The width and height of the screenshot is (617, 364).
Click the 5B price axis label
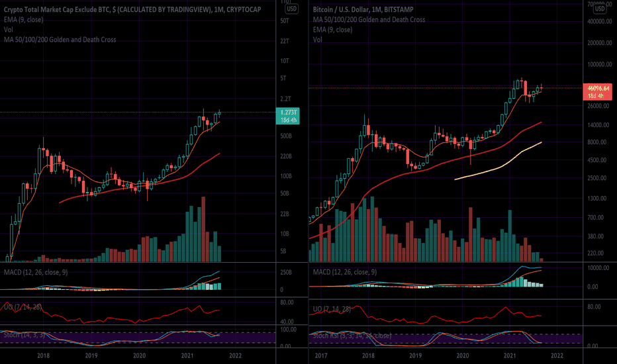[x=283, y=251]
